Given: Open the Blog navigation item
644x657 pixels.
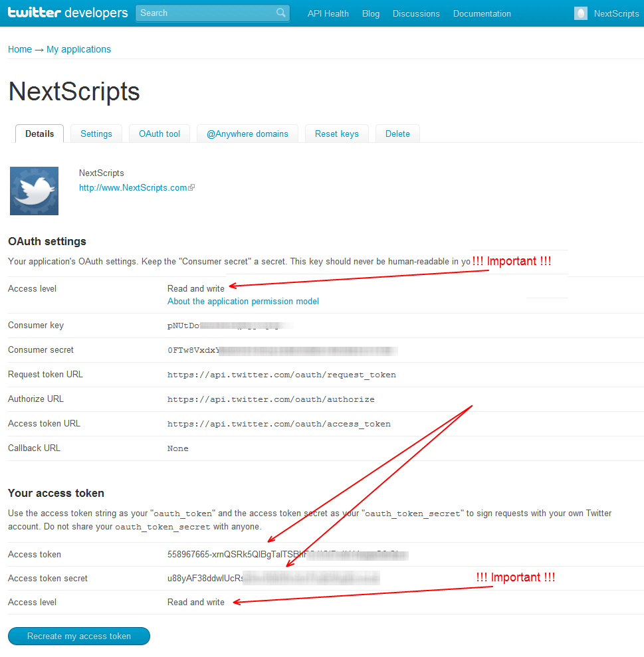Looking at the screenshot, I should pos(371,13).
